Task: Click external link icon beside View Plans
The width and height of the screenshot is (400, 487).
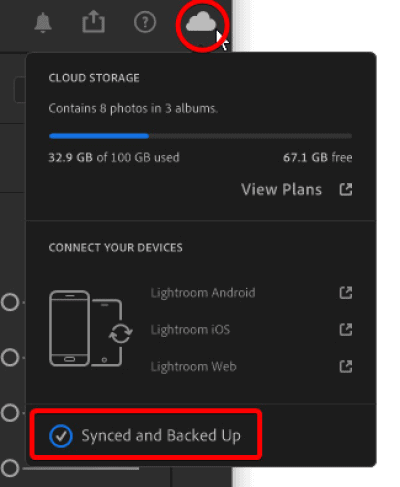Action: (x=346, y=189)
